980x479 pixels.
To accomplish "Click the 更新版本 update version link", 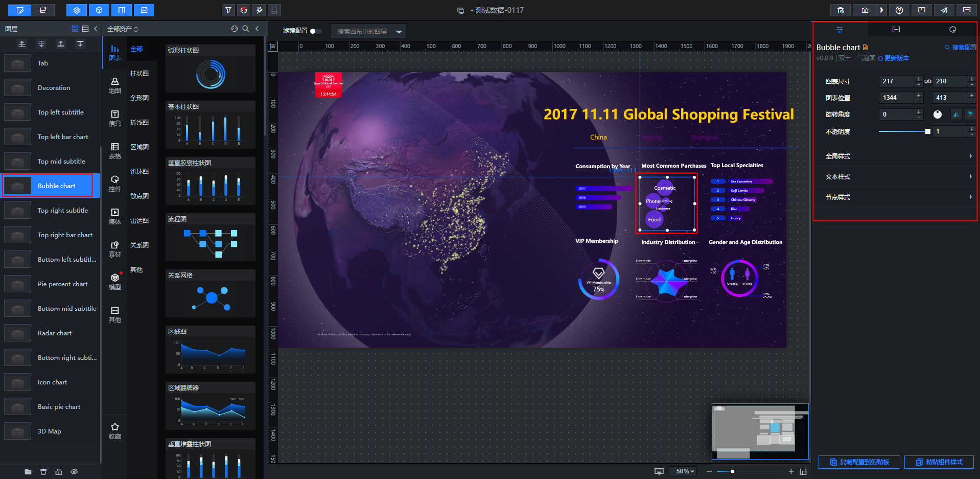I will 894,58.
